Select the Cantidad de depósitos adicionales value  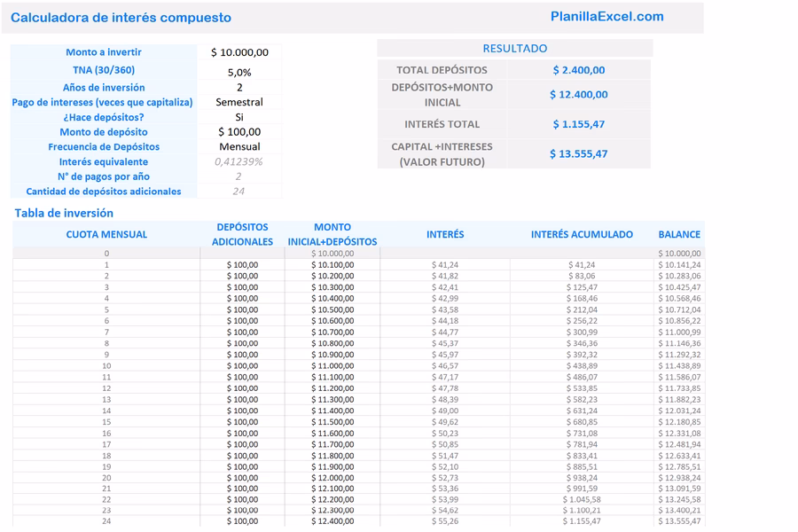coord(239,191)
